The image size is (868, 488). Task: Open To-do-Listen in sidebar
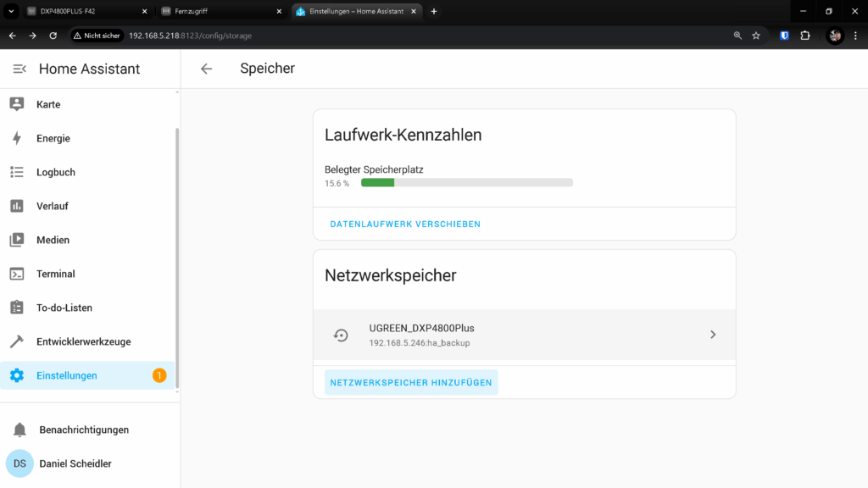(87, 308)
